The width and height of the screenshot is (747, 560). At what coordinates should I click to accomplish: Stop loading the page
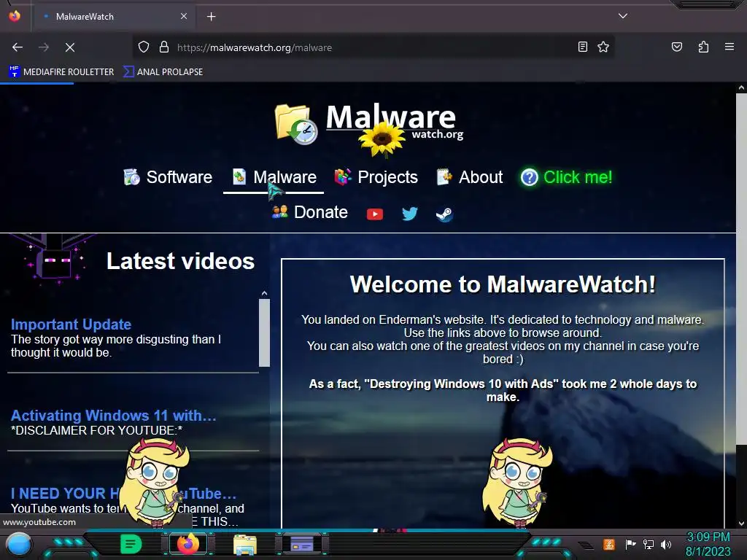pos(70,47)
